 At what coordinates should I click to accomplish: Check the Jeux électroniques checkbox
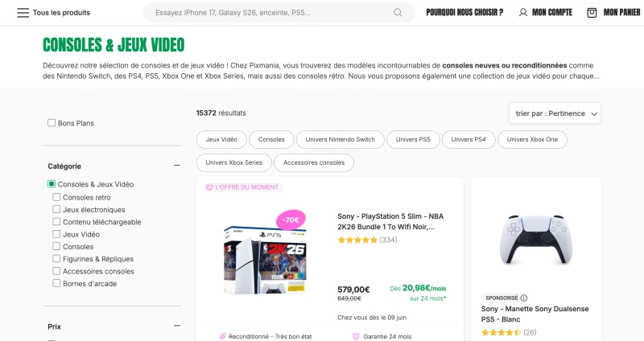pyautogui.click(x=56, y=209)
